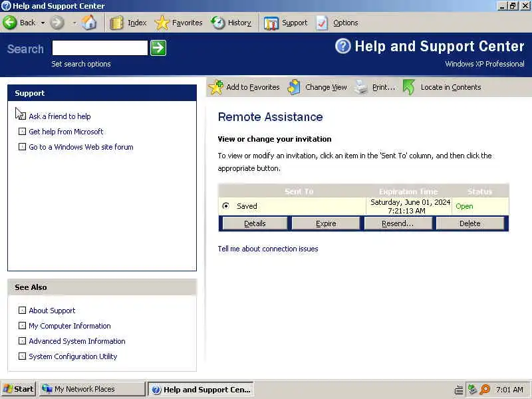532x399 pixels.
Task: Click the Options toolbar label
Action: point(345,23)
